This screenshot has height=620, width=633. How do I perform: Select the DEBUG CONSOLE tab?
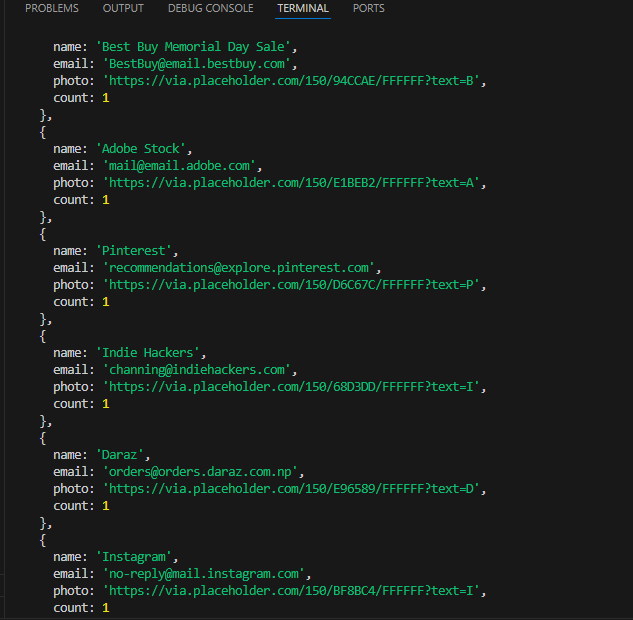coord(211,8)
